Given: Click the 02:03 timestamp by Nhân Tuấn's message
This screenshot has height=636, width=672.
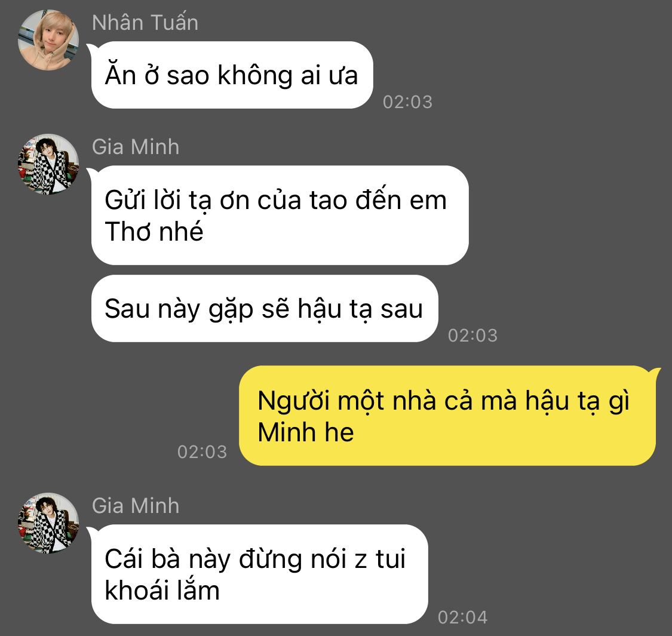Looking at the screenshot, I should [407, 102].
